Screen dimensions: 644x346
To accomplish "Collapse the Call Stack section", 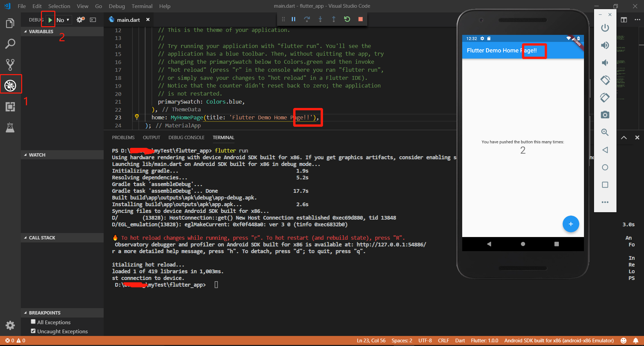I will (62, 238).
